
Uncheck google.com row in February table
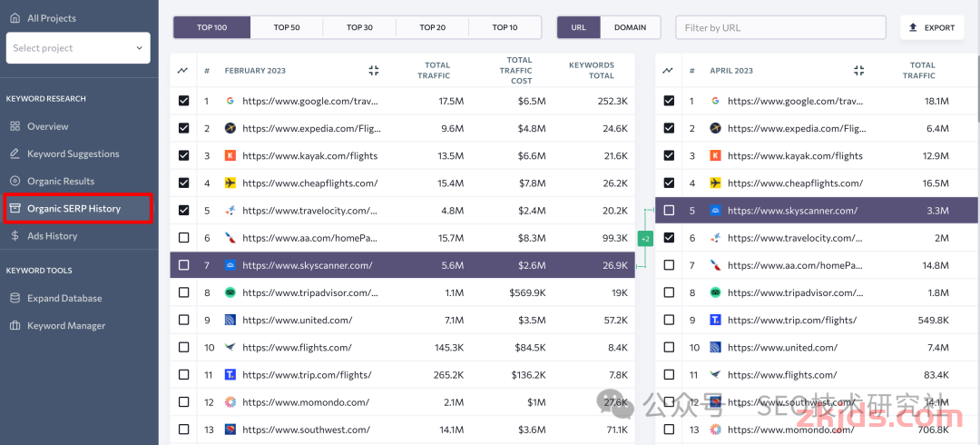[183, 101]
